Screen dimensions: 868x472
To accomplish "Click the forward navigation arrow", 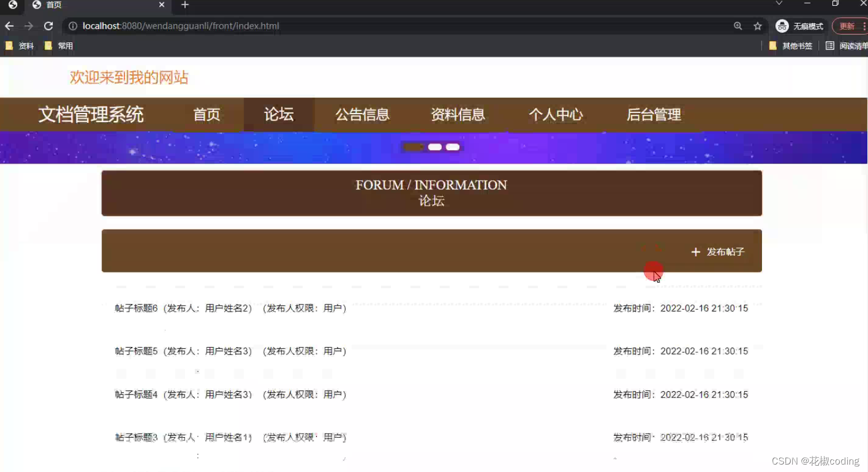I will pos(28,26).
